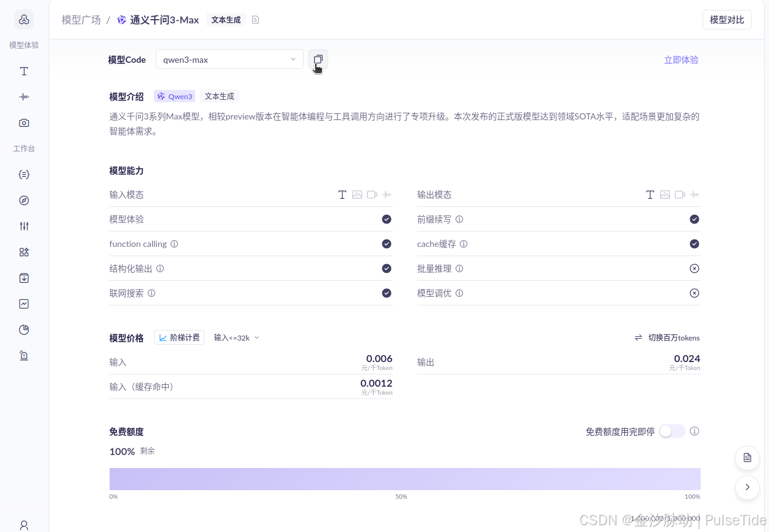
Task: Click the audio icon in 输出模态 row
Action: click(x=695, y=195)
